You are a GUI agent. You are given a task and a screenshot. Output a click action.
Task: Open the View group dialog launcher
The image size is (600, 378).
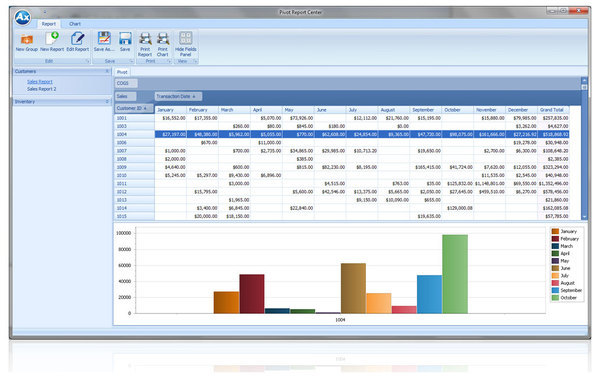pyautogui.click(x=195, y=61)
